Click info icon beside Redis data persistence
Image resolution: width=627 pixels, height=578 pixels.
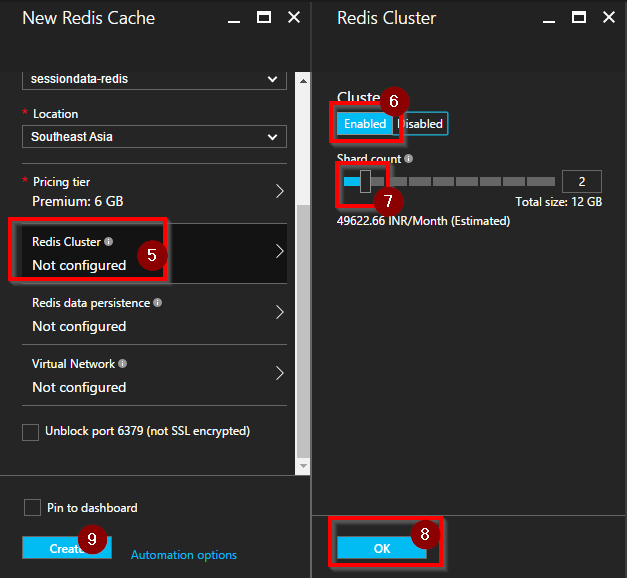158,303
